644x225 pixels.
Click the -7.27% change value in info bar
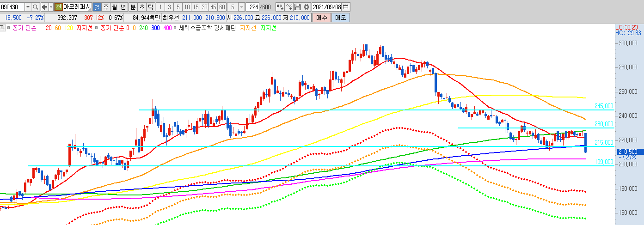coord(35,18)
